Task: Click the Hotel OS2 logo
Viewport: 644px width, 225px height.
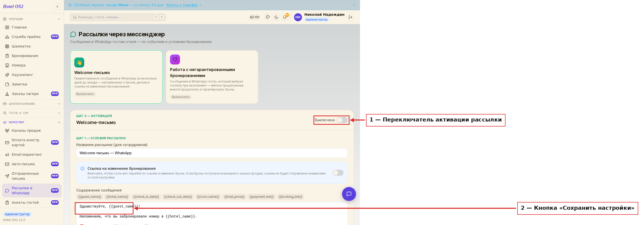Action: pos(13,6)
